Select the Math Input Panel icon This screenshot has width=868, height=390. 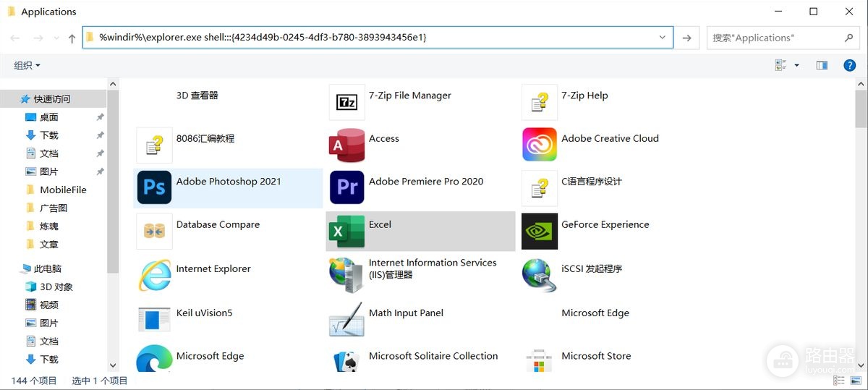347,319
